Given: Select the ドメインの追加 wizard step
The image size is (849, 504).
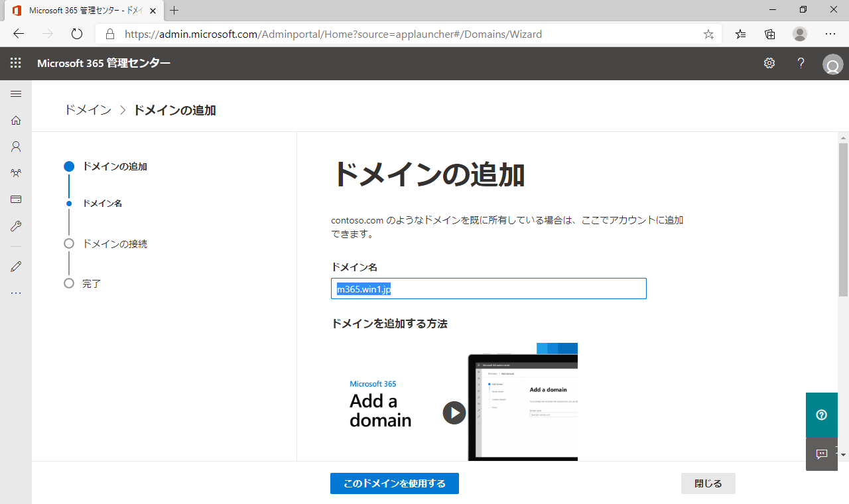Looking at the screenshot, I should [x=115, y=166].
